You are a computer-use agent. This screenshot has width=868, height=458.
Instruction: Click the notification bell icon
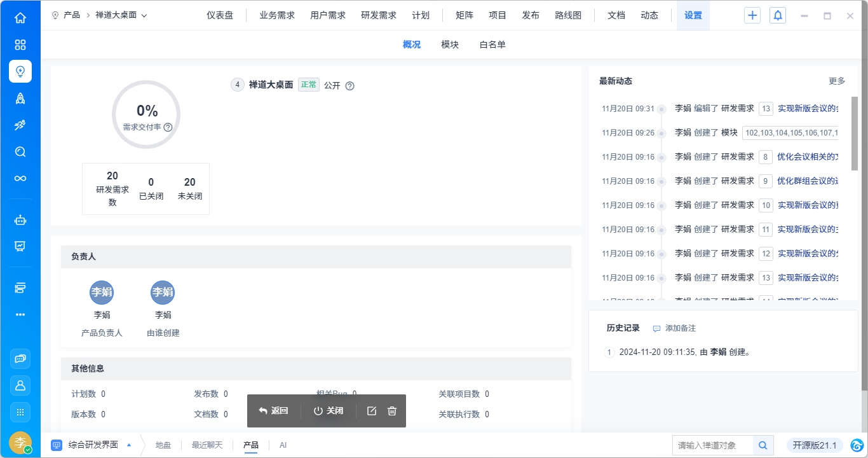click(x=777, y=16)
